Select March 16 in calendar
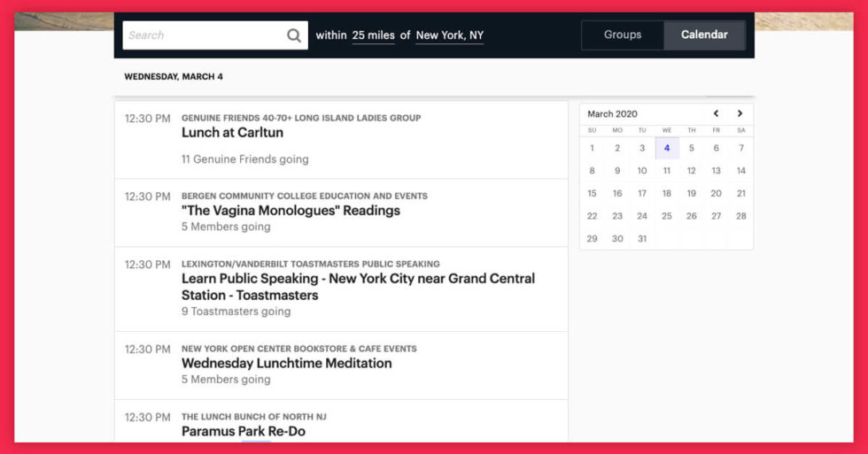The width and height of the screenshot is (868, 454). coord(617,194)
